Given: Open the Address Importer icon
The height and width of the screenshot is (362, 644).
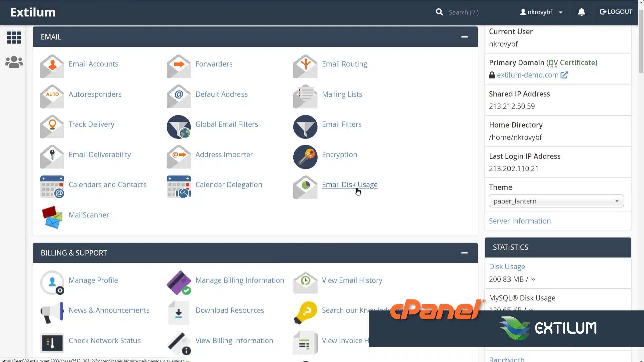Looking at the screenshot, I should click(x=178, y=157).
